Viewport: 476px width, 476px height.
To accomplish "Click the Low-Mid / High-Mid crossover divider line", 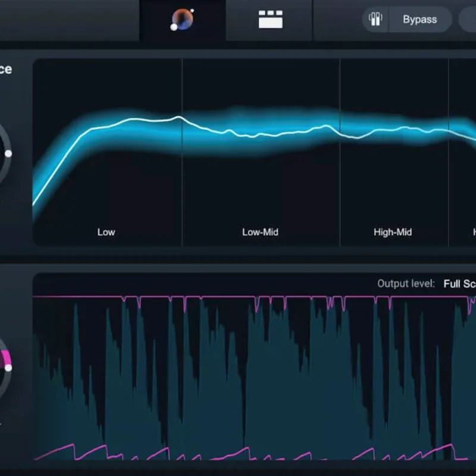I will point(340,152).
